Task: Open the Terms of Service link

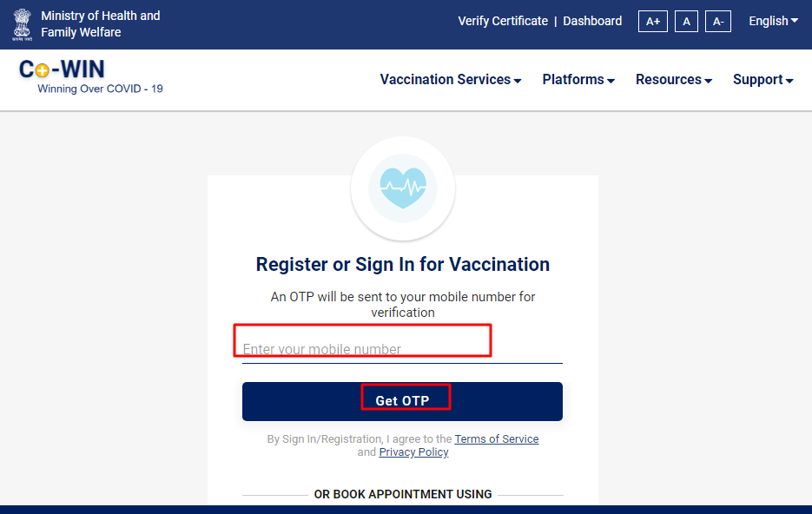Action: [497, 439]
